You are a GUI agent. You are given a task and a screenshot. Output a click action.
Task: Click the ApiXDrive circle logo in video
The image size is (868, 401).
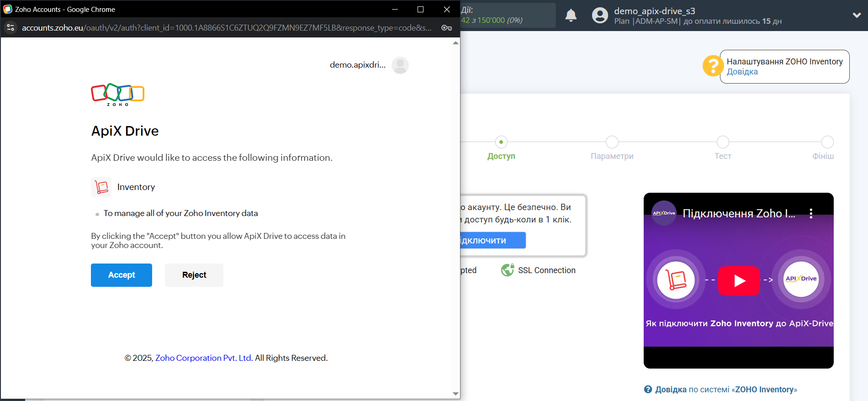coord(801,279)
